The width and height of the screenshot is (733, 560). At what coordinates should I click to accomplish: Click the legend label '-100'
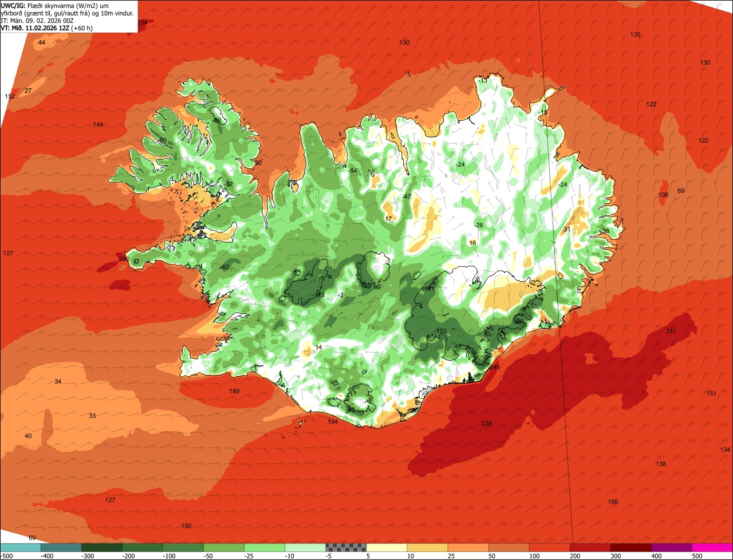[168, 556]
